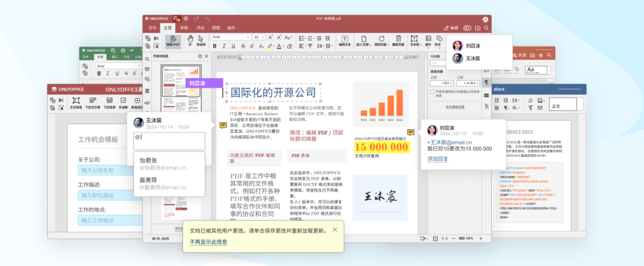The height and width of the screenshot is (266, 644).
Task: Apply Underline in the PDF editor toolbar
Action: [x=233, y=46]
